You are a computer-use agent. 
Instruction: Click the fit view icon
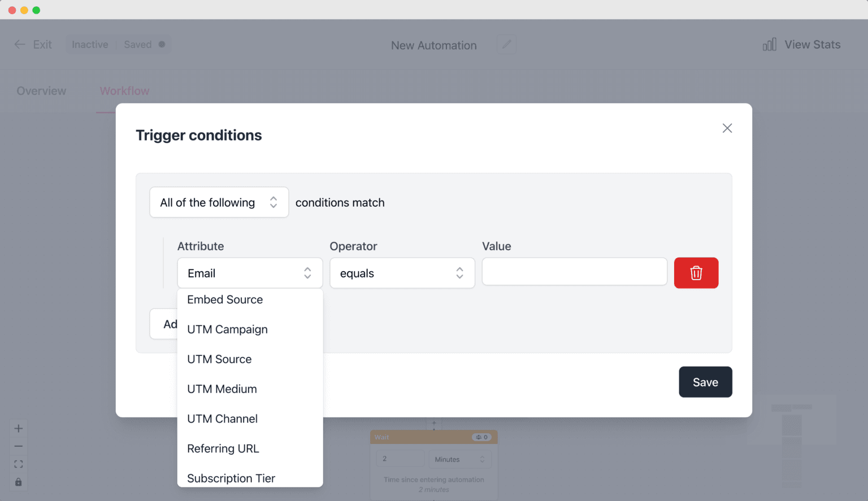(x=19, y=464)
